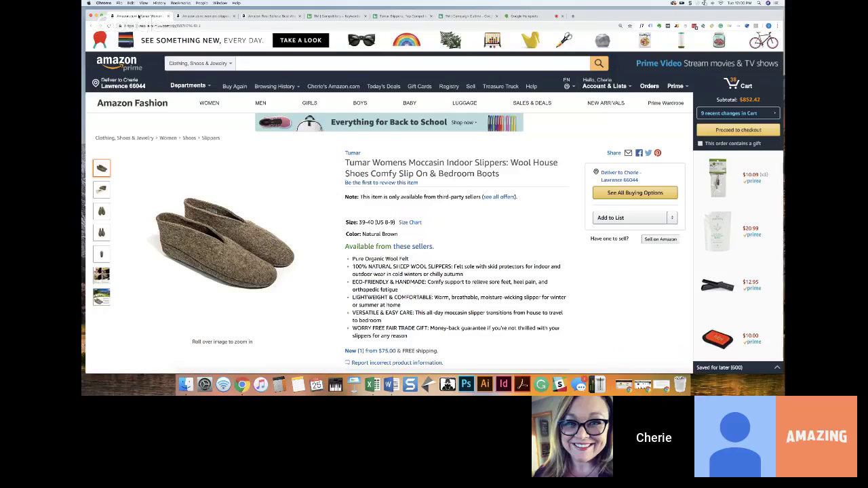Click See All Buying Options button
Screen dimensions: 868x488
(x=635, y=192)
